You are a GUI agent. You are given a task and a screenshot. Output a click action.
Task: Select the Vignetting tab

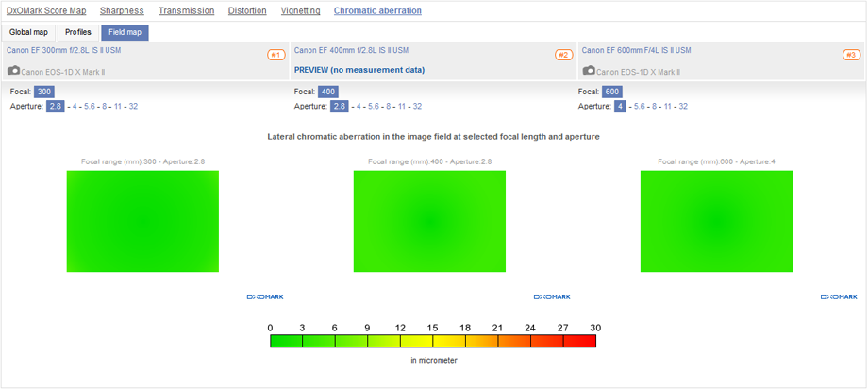point(300,10)
